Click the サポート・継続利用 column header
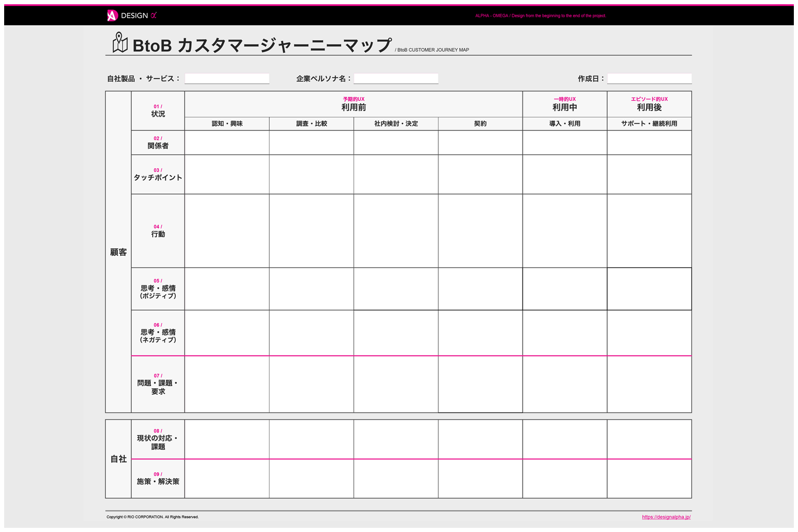This screenshot has height=532, width=798. pyautogui.click(x=649, y=123)
